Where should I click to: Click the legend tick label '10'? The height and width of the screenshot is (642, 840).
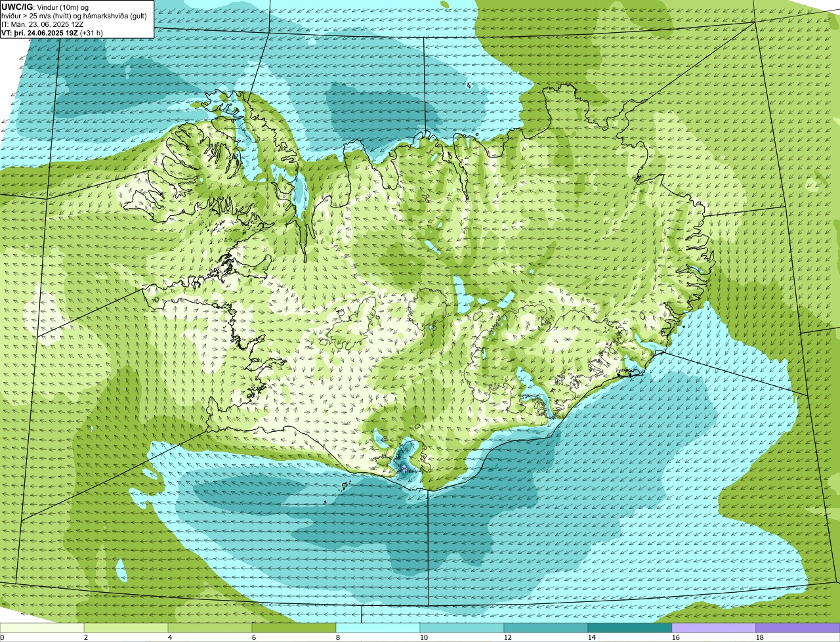(424, 637)
